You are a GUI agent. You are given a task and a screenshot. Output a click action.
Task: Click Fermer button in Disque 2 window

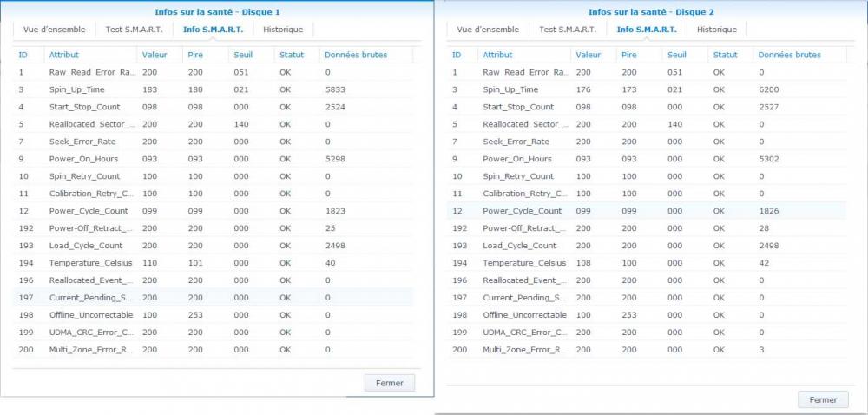pos(823,400)
